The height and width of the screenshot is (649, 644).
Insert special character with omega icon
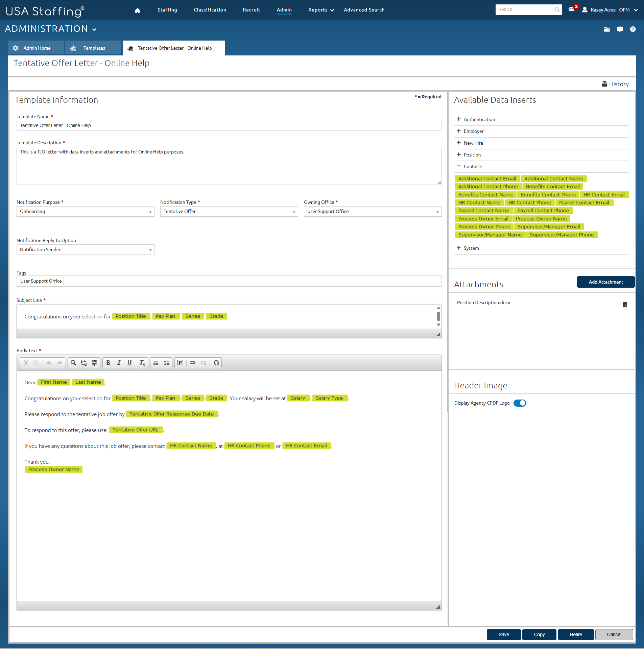[x=216, y=363]
